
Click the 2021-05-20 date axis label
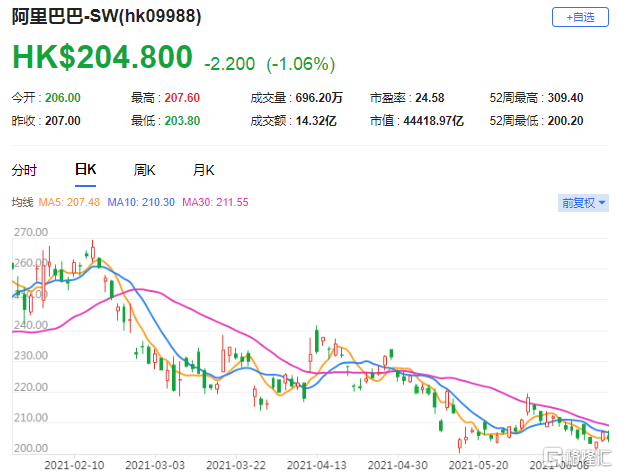coord(478,465)
